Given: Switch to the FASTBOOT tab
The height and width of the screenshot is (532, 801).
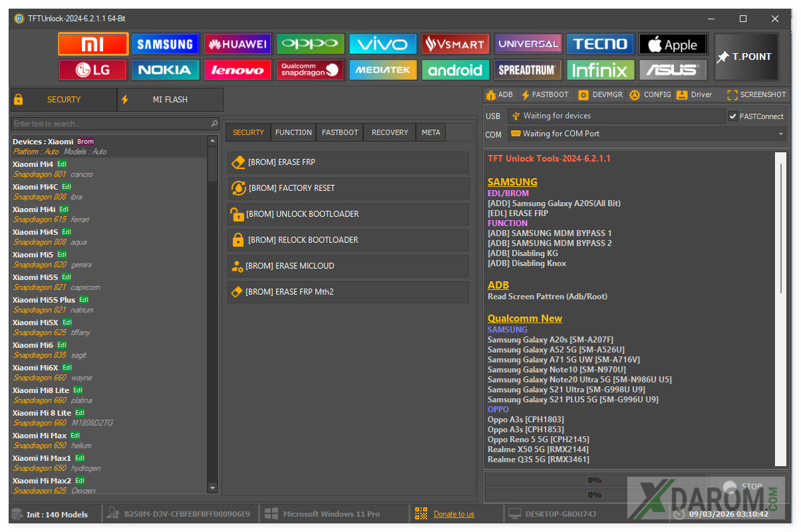Looking at the screenshot, I should 340,132.
